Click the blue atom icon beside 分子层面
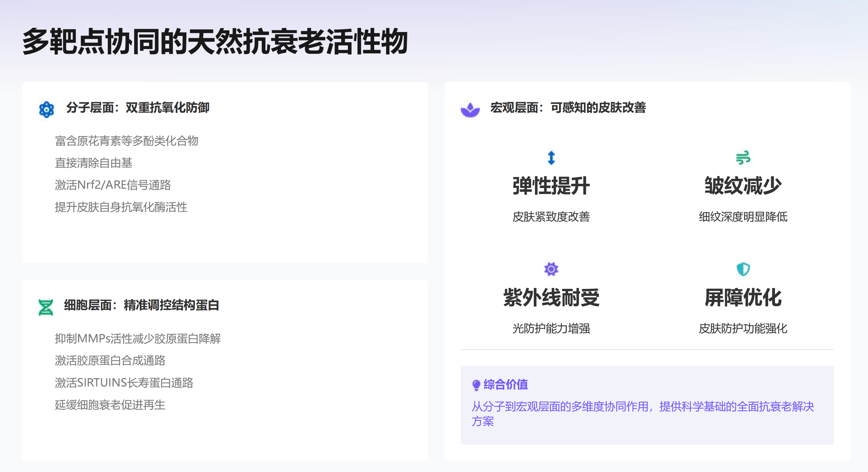 pos(46,110)
